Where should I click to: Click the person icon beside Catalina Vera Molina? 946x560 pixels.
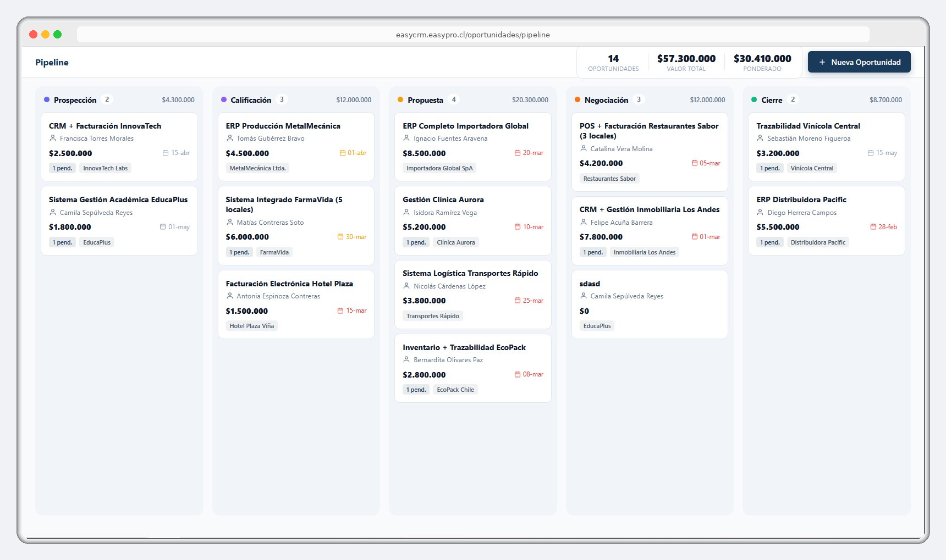584,148
